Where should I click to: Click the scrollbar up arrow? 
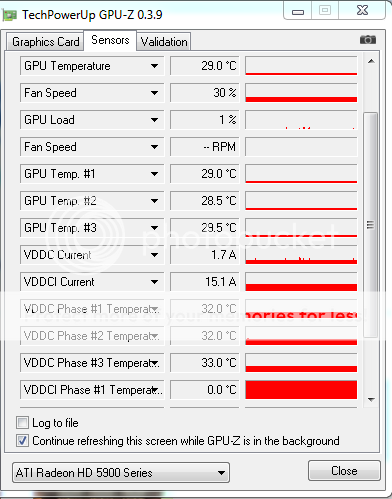(x=371, y=61)
